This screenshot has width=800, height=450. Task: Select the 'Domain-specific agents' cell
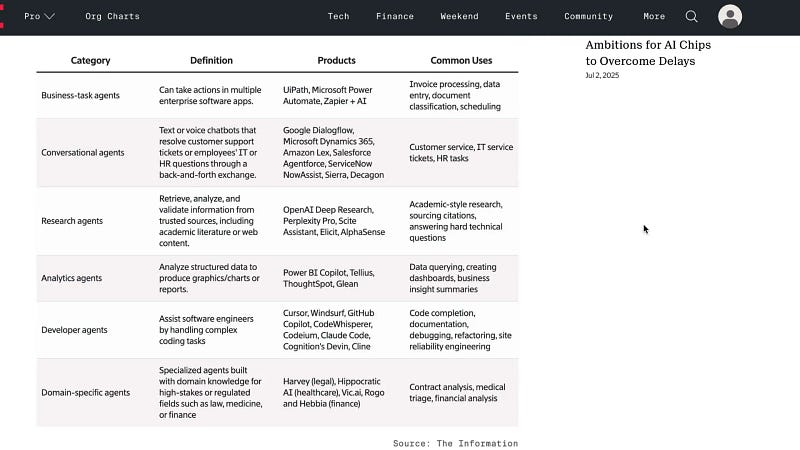(85, 392)
